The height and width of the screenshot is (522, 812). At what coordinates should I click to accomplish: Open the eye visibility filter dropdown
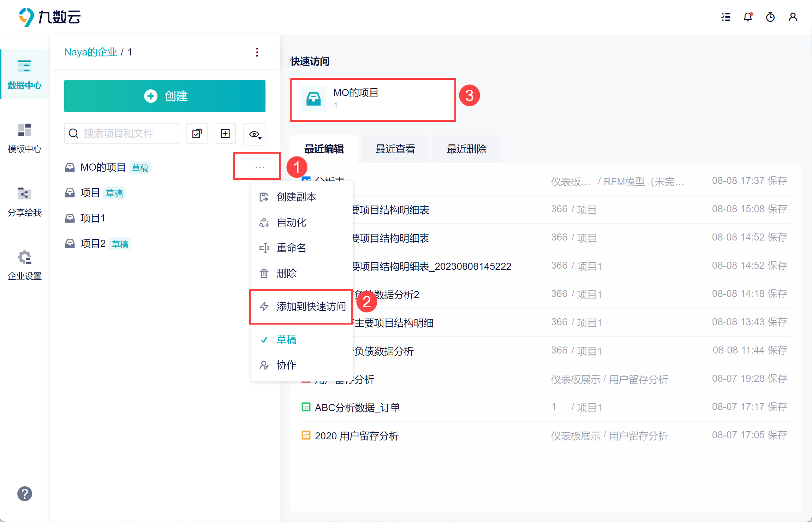click(x=255, y=134)
